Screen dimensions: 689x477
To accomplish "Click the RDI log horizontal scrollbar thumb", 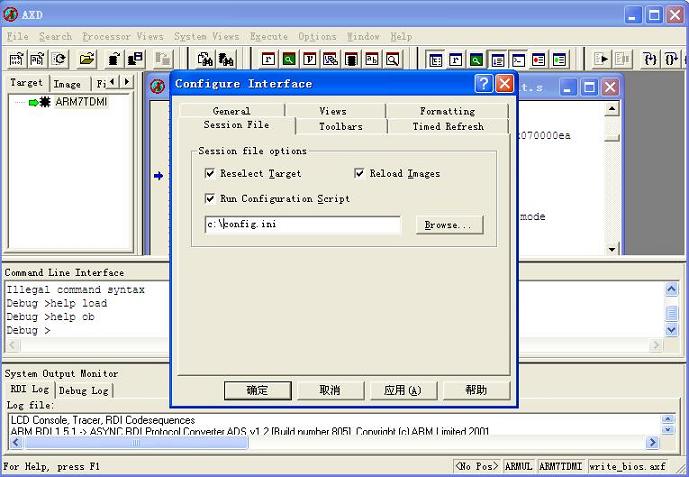I will (x=136, y=442).
